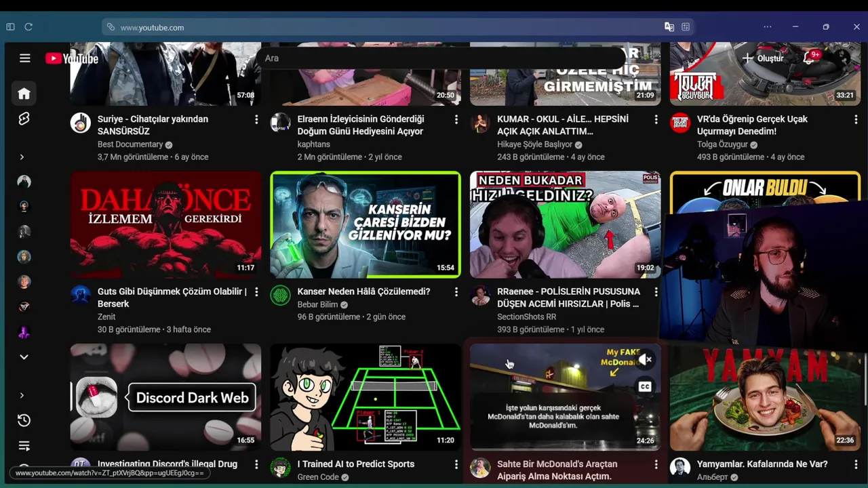
Task: Open the title 'I Trained AI to Predict Sports'
Action: (356, 464)
